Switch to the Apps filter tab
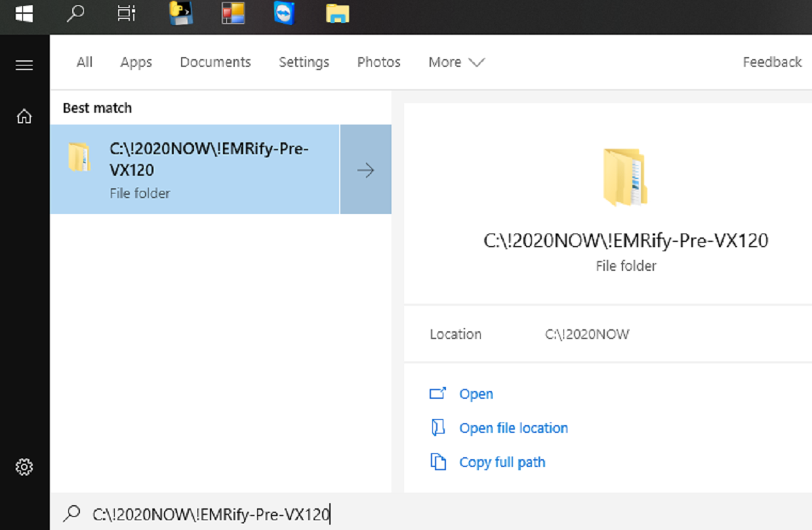This screenshot has width=812, height=530. [136, 62]
